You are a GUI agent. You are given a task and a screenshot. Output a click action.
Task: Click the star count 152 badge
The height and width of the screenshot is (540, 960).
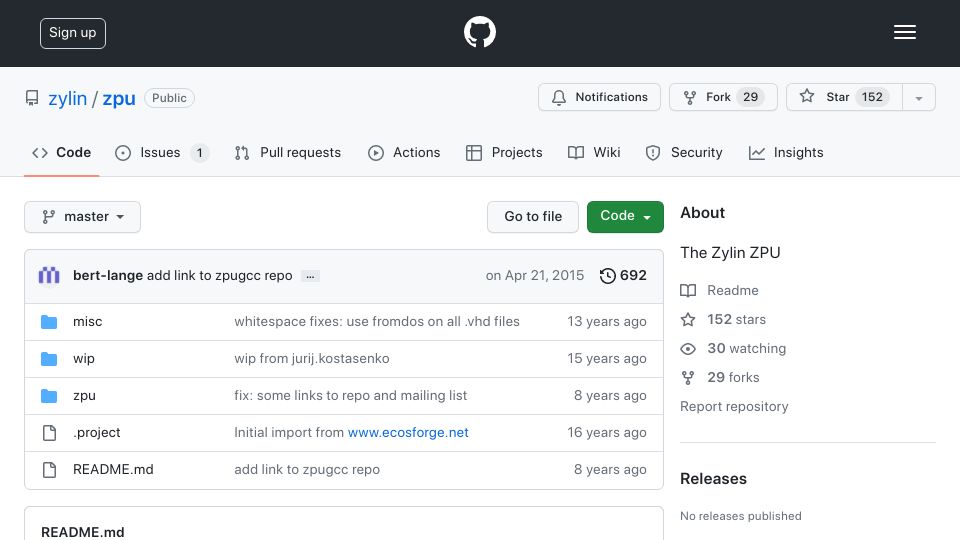[872, 97]
